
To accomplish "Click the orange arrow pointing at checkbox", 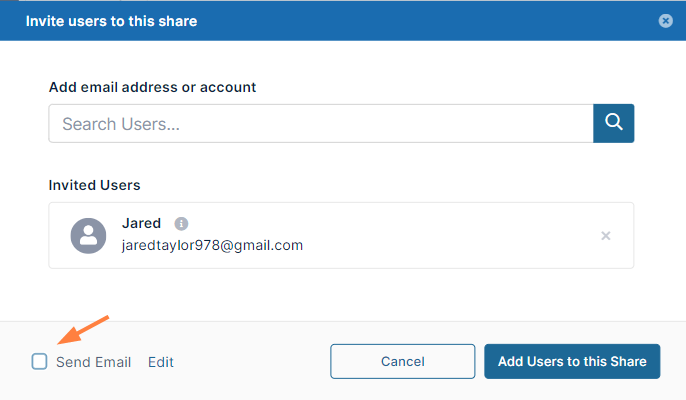I will [x=83, y=330].
